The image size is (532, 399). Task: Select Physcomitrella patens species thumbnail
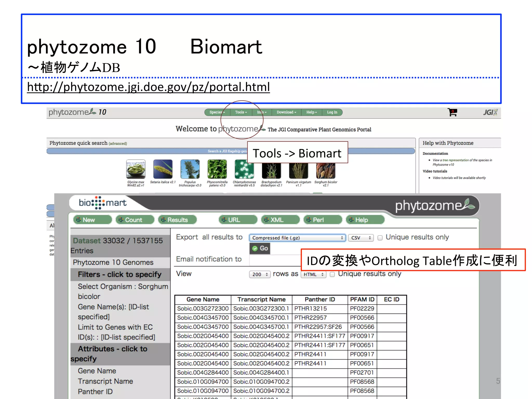click(217, 169)
